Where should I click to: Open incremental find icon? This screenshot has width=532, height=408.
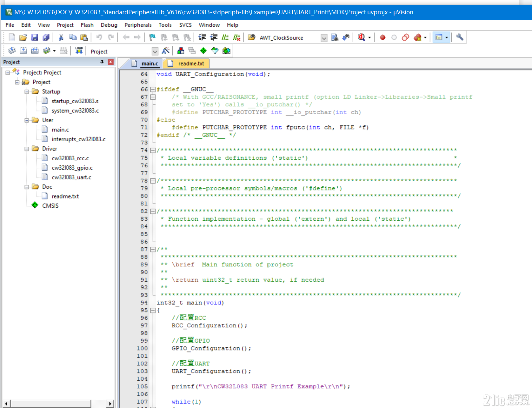point(346,37)
